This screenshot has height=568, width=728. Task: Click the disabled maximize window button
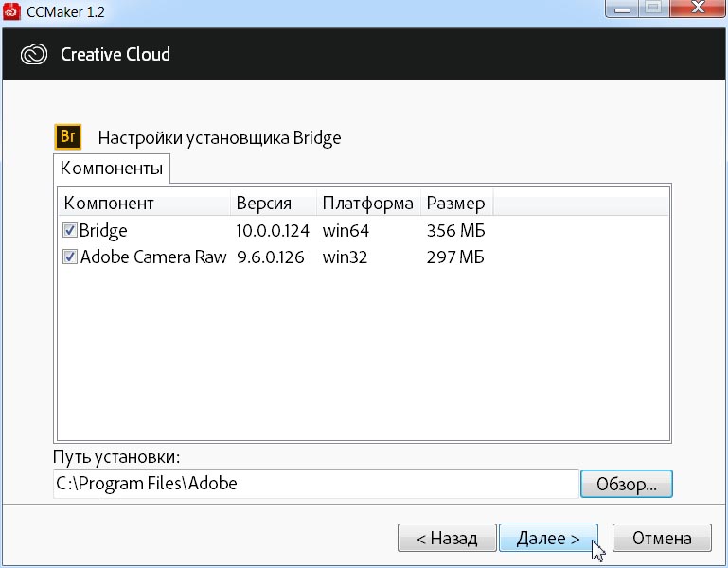(x=654, y=9)
